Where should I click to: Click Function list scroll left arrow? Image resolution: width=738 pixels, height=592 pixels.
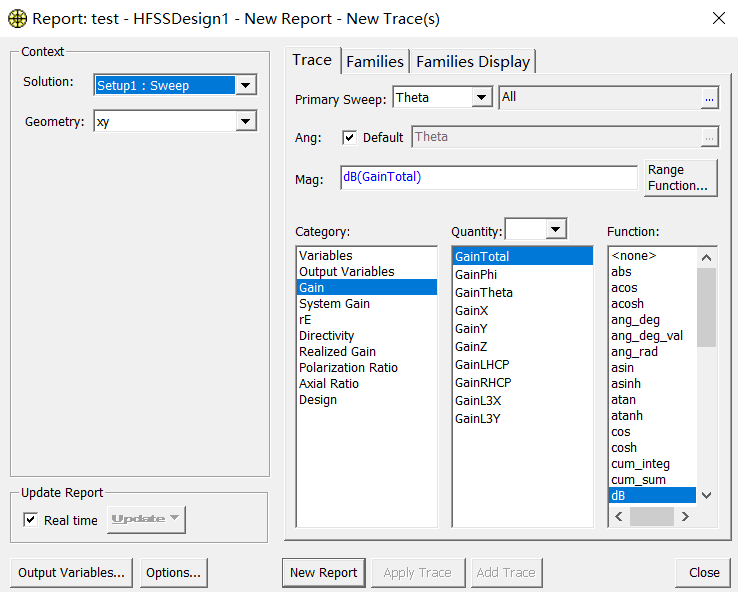point(619,517)
